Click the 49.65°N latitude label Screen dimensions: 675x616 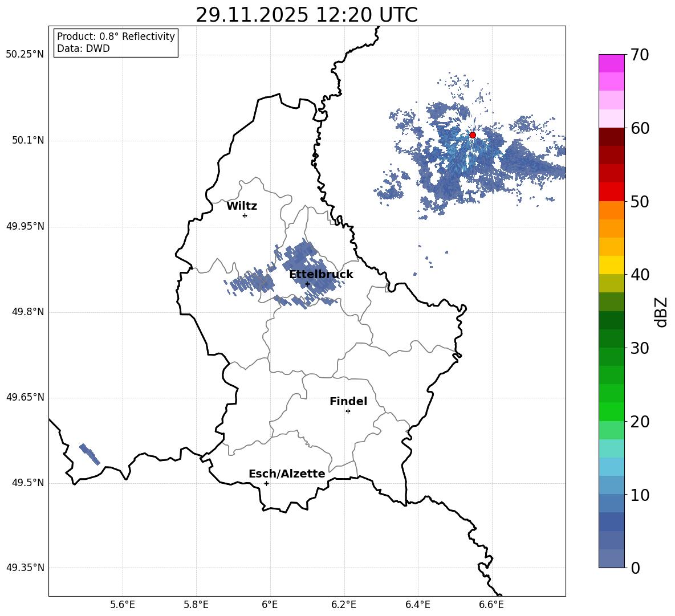coord(25,397)
